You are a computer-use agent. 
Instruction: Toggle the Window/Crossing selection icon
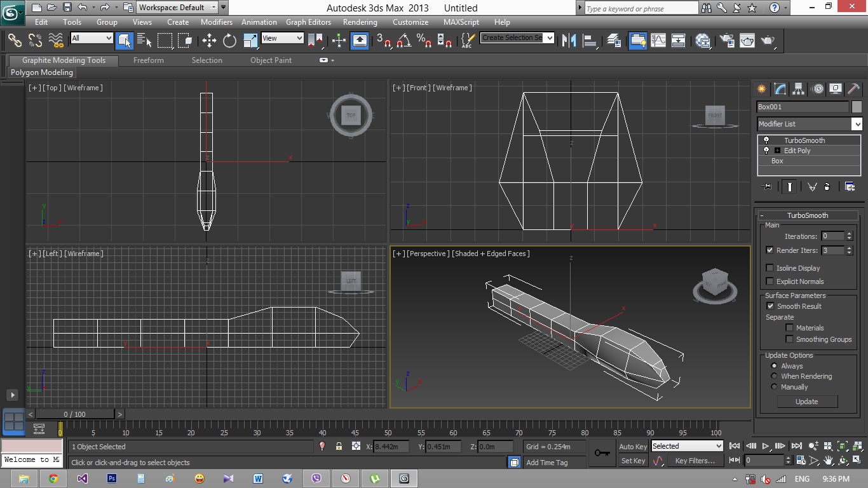point(185,41)
